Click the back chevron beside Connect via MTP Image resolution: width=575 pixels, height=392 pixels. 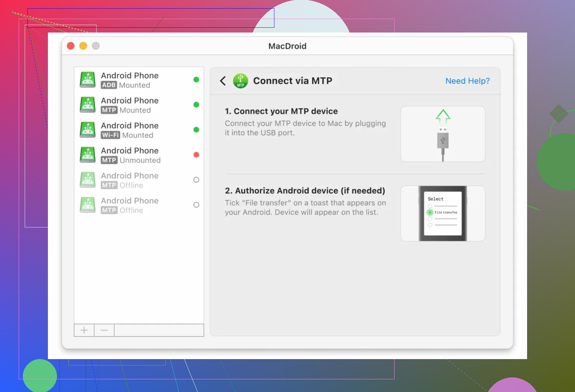tap(223, 81)
